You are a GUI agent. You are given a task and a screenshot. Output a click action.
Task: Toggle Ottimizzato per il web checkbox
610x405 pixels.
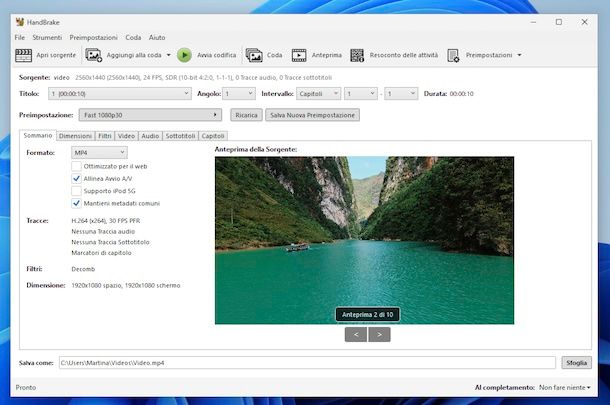(76, 166)
